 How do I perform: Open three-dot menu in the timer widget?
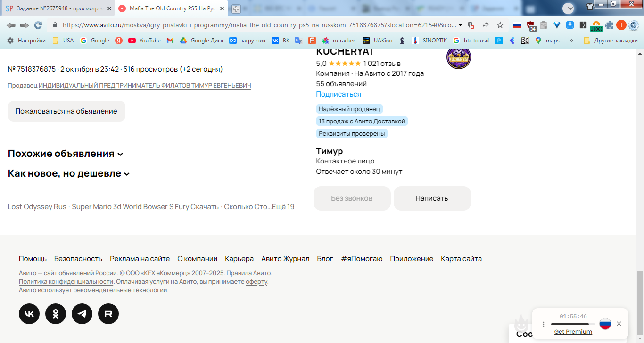(x=543, y=324)
